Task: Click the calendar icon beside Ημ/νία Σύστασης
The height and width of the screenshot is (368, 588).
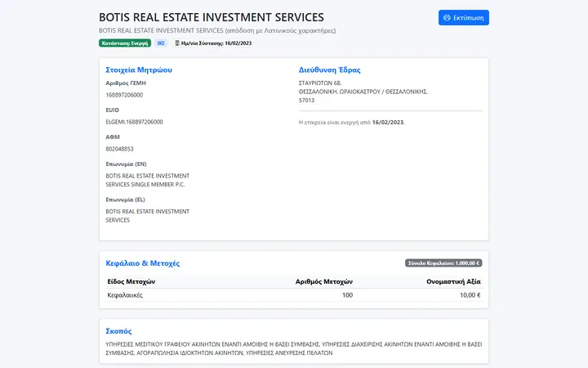Action: point(177,43)
